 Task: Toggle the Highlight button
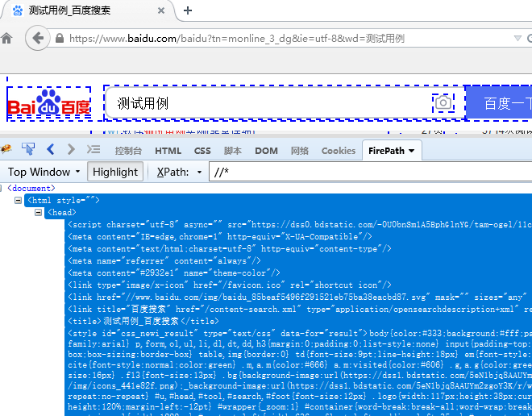[x=115, y=172]
